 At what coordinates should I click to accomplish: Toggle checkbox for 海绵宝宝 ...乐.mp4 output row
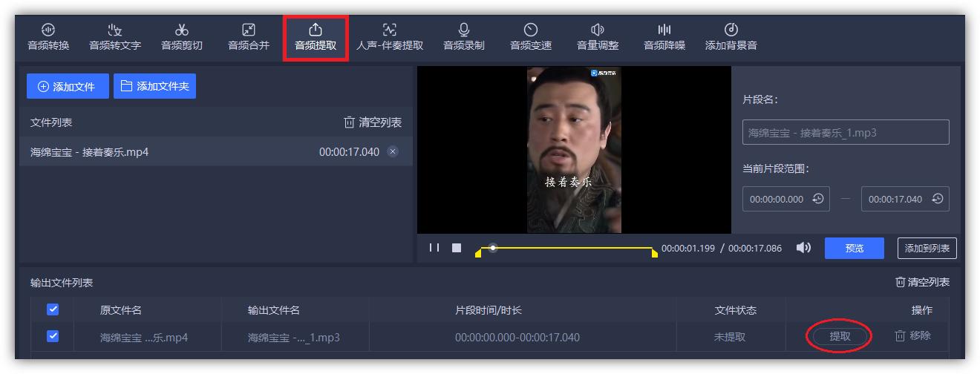point(53,336)
